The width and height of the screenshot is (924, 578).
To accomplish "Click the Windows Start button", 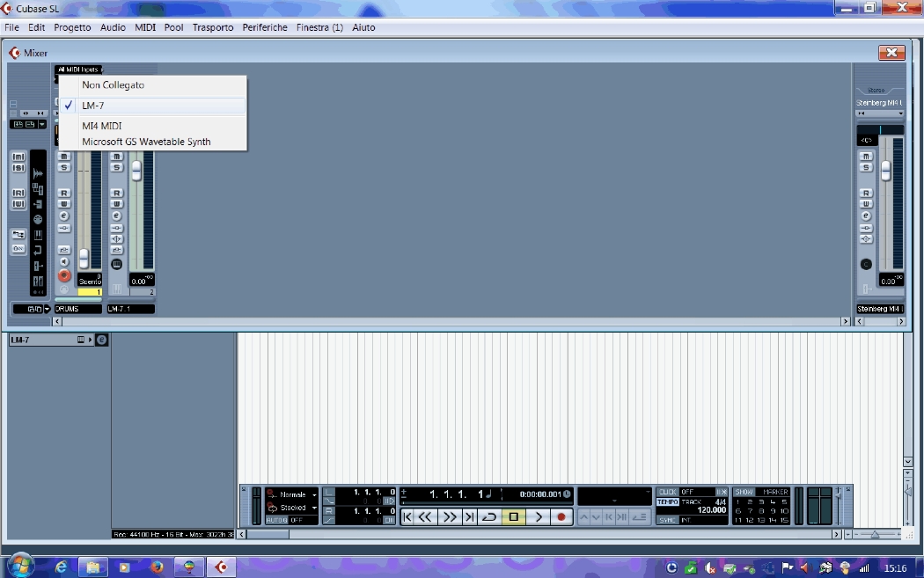I will click(x=20, y=567).
